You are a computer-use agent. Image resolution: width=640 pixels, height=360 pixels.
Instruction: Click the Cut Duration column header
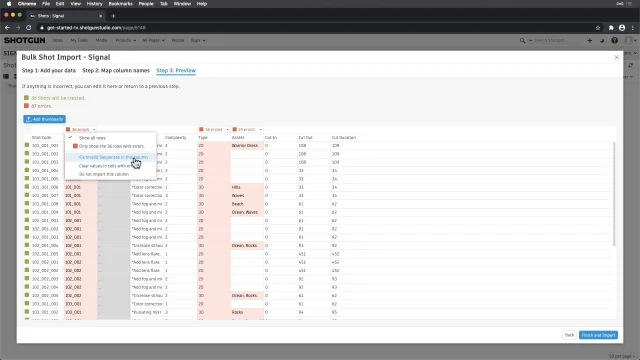click(x=344, y=138)
